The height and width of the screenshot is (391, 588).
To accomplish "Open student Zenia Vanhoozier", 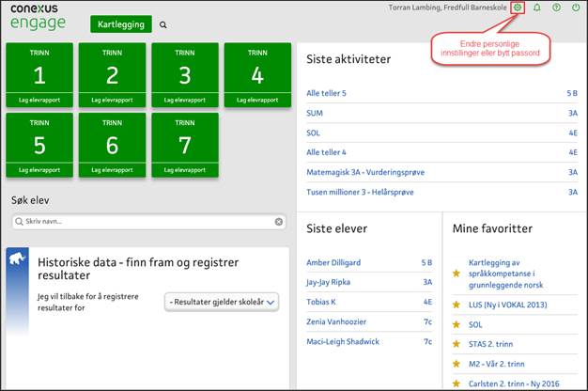I will point(335,321).
